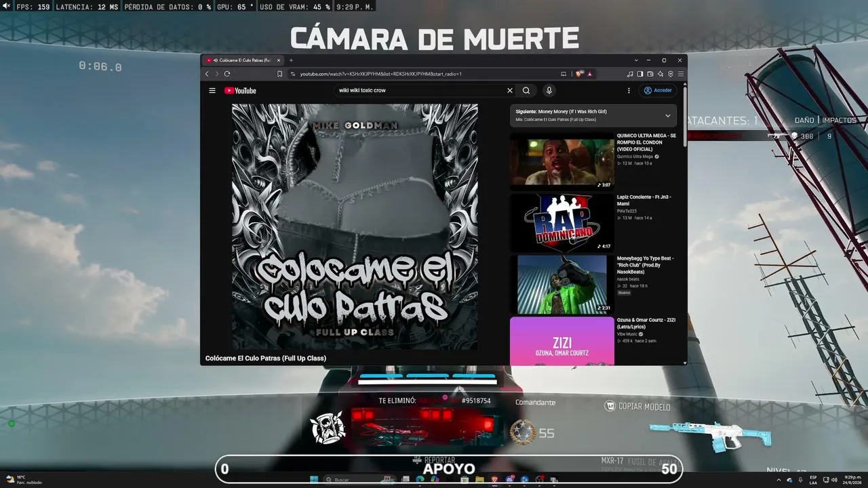
Task: Open the Brave Wallet icon
Action: [650, 74]
